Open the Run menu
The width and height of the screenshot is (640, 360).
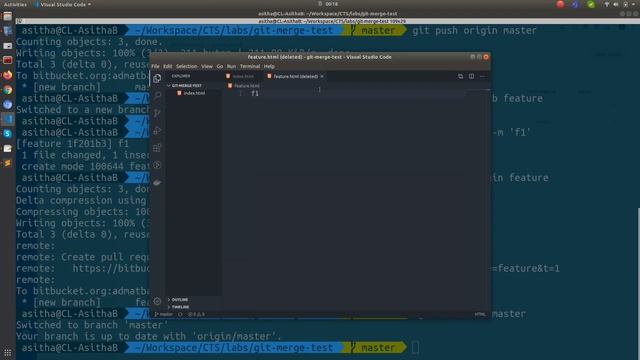(231, 66)
